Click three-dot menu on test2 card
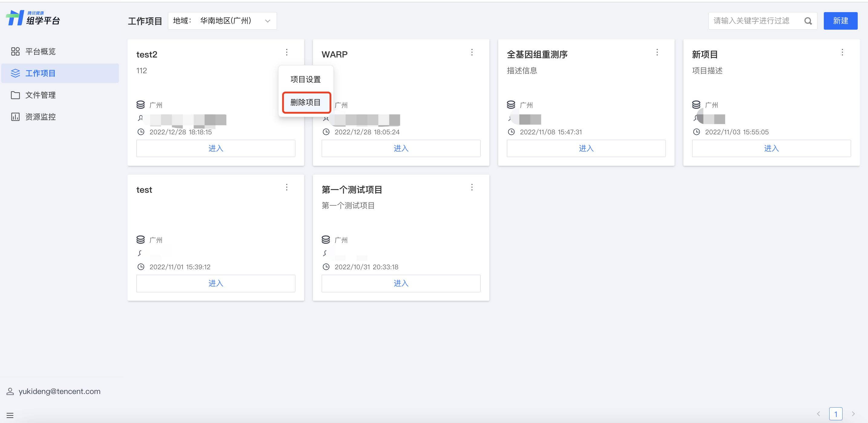The height and width of the screenshot is (423, 868). click(x=286, y=52)
